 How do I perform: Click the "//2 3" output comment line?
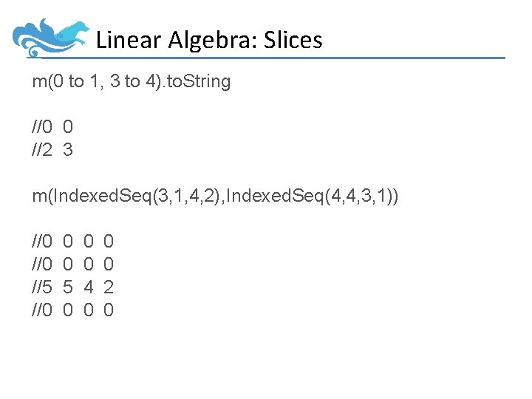click(x=52, y=150)
